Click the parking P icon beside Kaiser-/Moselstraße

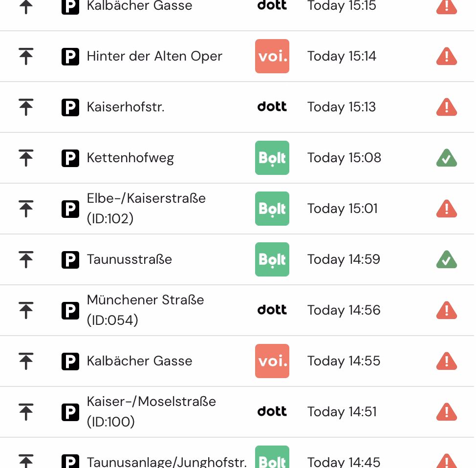point(70,412)
